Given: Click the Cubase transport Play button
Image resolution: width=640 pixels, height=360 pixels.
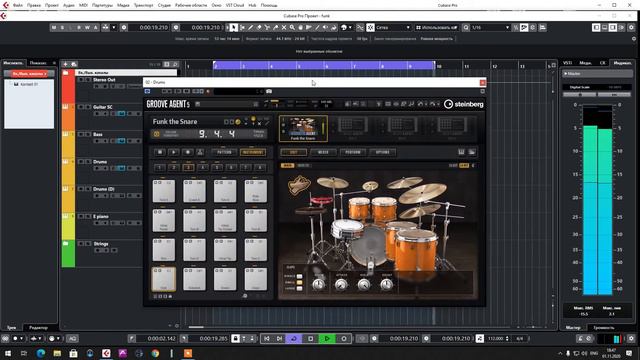Looking at the screenshot, I should (327, 338).
